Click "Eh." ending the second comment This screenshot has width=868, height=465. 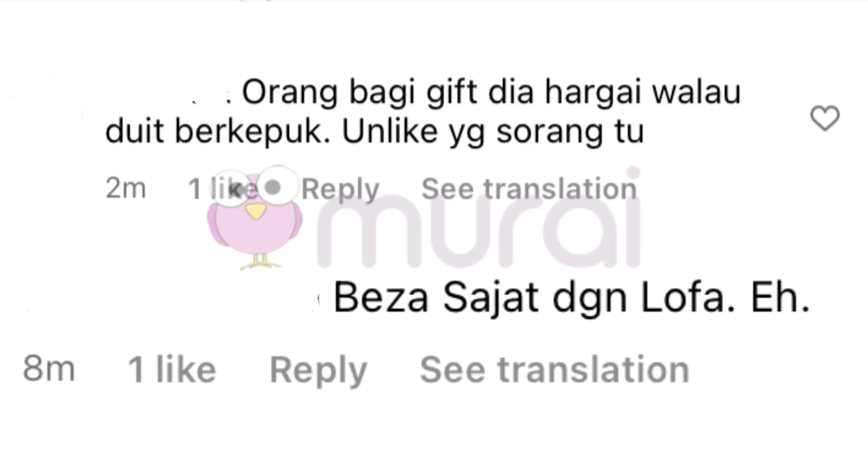[x=780, y=297]
